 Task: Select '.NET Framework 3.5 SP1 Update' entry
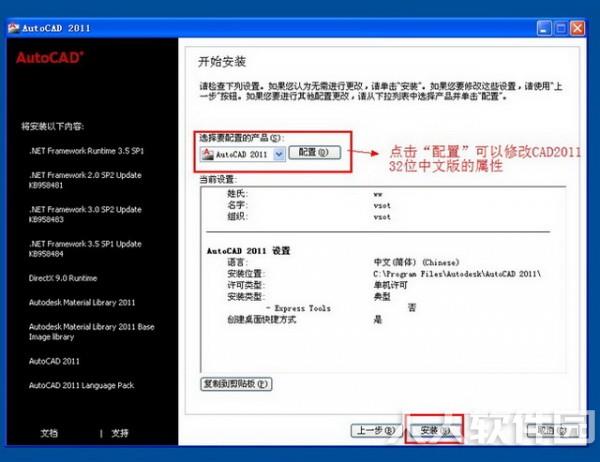[85, 249]
